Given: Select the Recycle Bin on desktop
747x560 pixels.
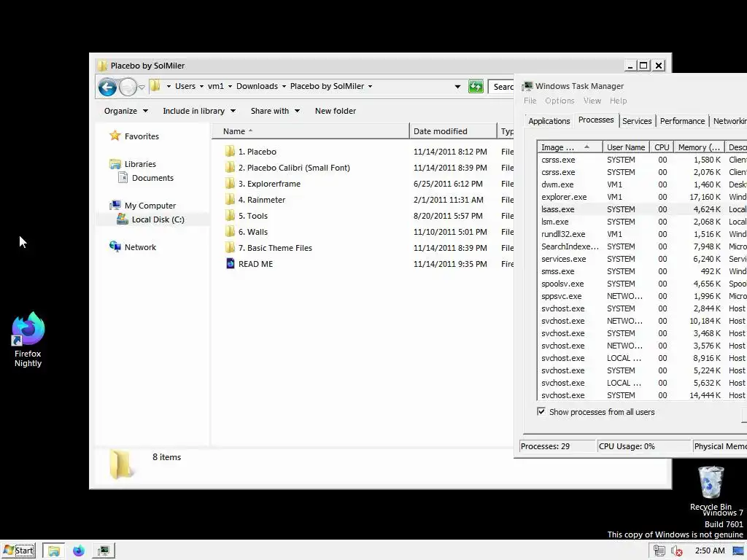Looking at the screenshot, I should tap(711, 488).
